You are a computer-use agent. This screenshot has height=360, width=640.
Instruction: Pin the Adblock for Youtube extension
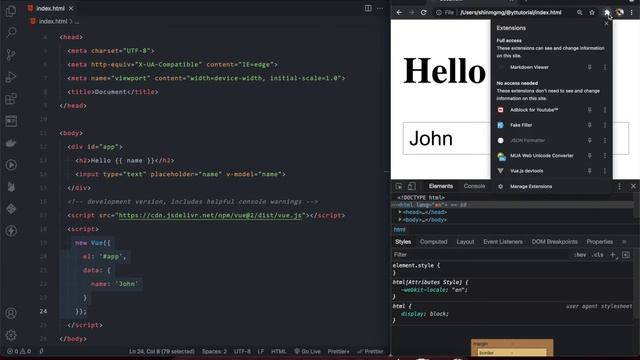pyautogui.click(x=589, y=110)
